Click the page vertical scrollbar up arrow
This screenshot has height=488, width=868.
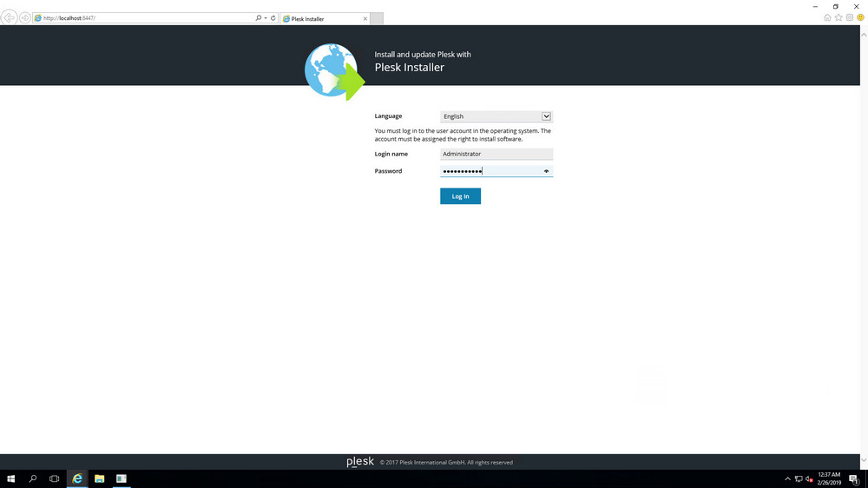click(864, 35)
